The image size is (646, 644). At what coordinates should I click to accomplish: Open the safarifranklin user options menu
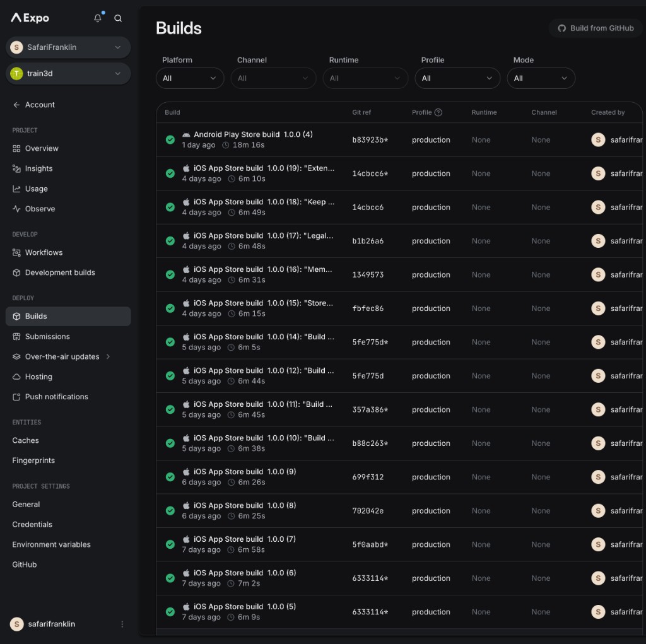[x=122, y=624]
